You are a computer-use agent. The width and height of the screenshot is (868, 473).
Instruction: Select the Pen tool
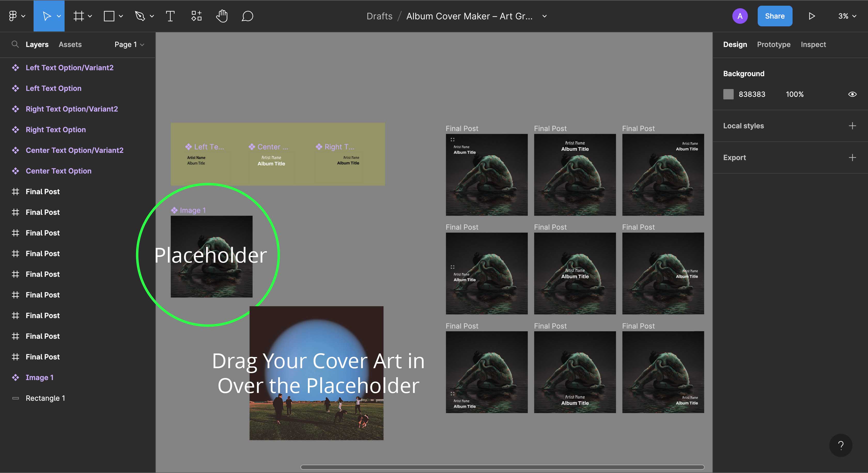(140, 16)
